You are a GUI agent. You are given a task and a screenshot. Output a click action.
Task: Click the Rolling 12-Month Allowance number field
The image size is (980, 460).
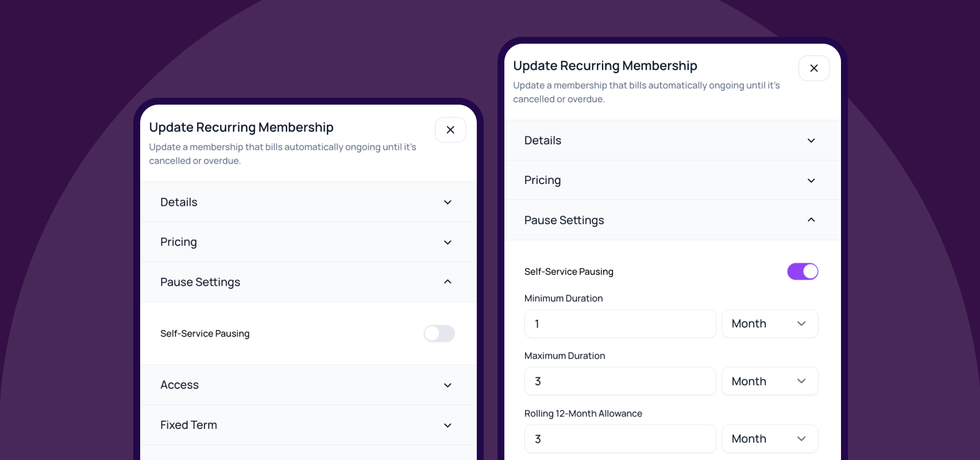click(x=620, y=439)
